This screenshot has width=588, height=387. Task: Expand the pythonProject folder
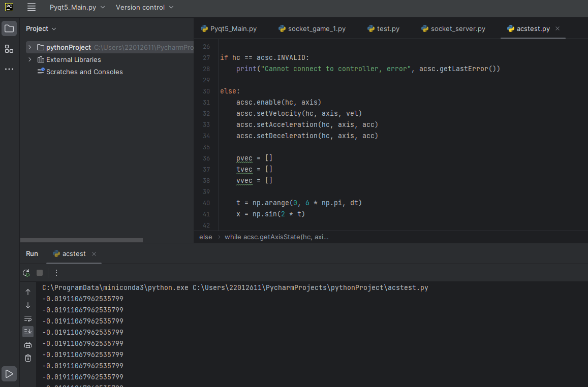pos(29,47)
